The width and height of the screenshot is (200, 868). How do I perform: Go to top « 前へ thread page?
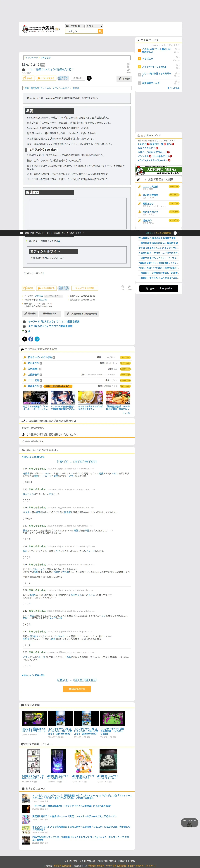[61, 462]
